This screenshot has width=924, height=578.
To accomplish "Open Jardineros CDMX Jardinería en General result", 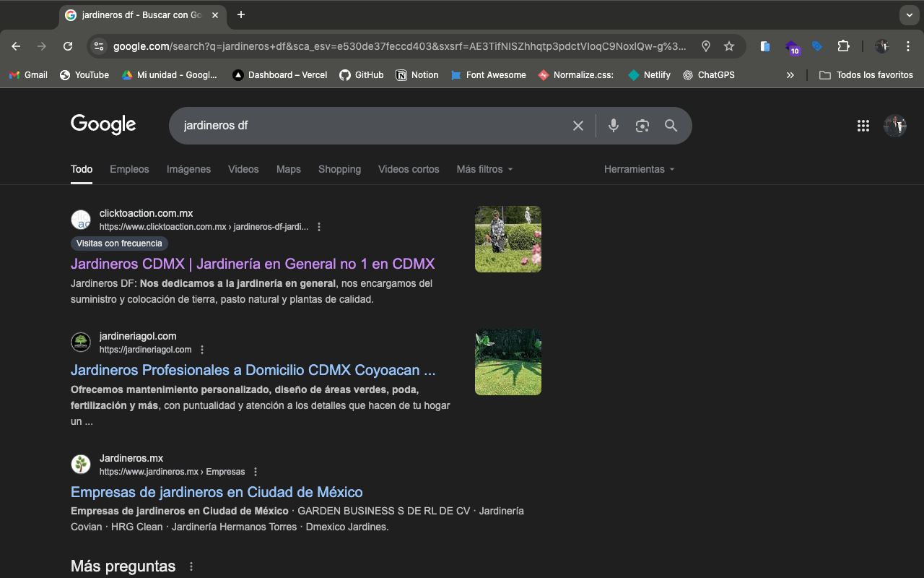I will 253,264.
